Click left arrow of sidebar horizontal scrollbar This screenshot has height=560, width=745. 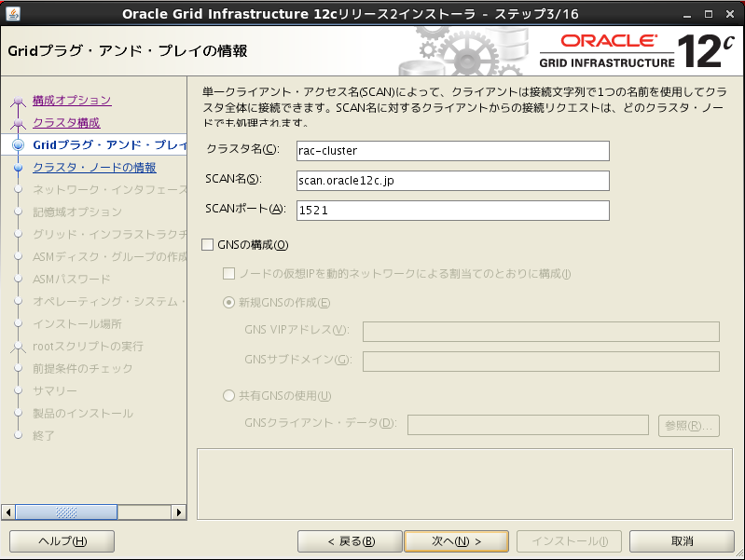pyautogui.click(x=9, y=512)
